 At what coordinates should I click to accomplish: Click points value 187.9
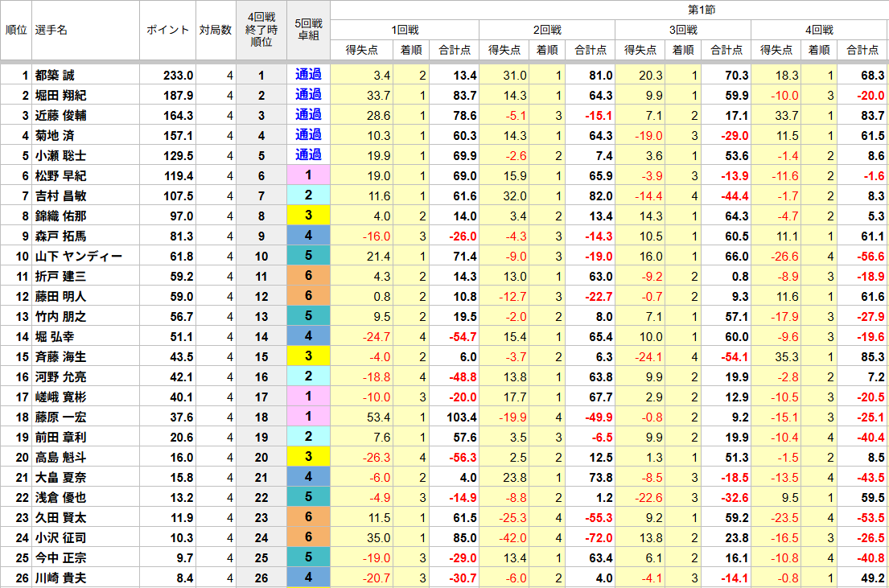coord(178,95)
